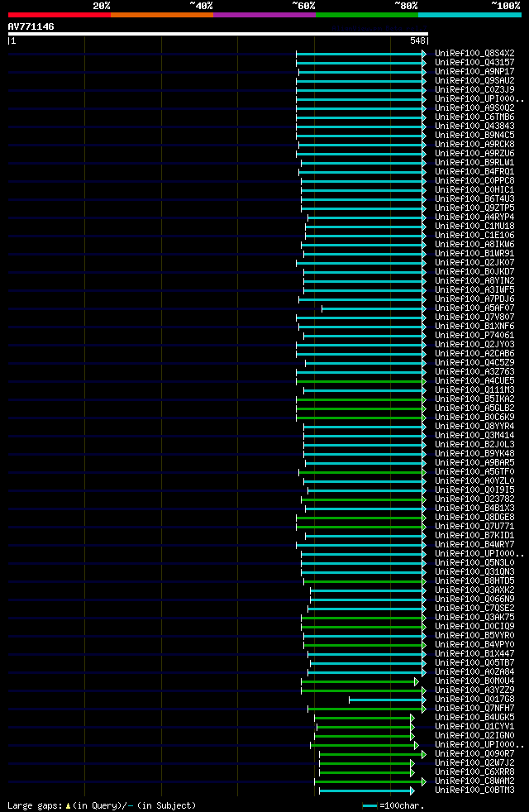
Task: Open hit UniRef100_B4WRY7
Action: click(x=474, y=544)
